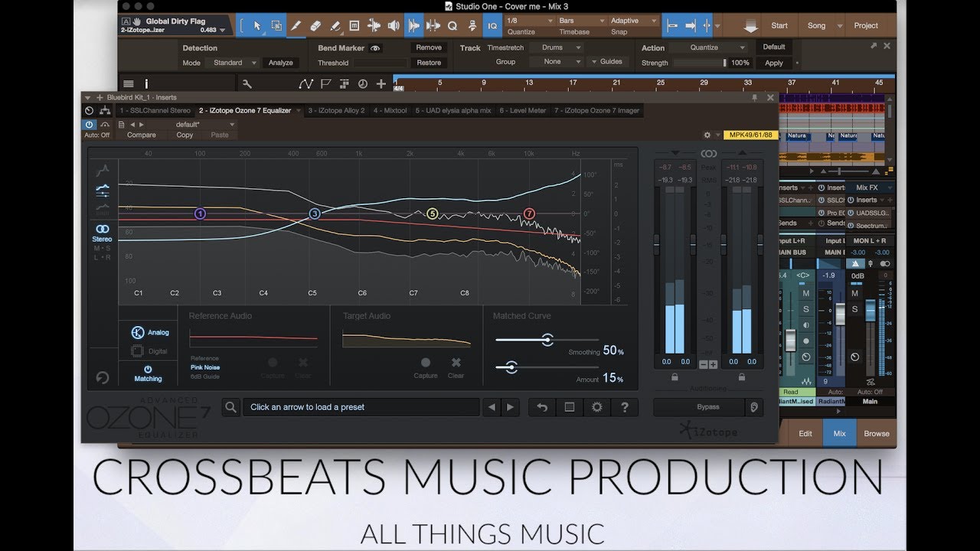The image size is (980, 551).
Task: Switch to 4 - Mixtool tab
Action: pos(390,110)
